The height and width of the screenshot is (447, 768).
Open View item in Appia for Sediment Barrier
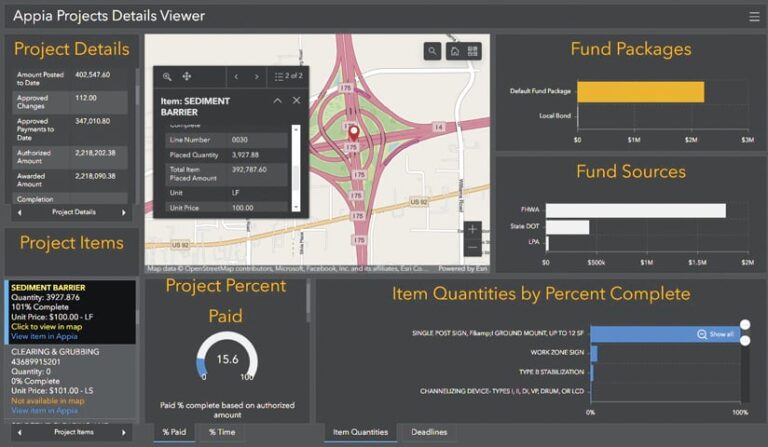44,336
